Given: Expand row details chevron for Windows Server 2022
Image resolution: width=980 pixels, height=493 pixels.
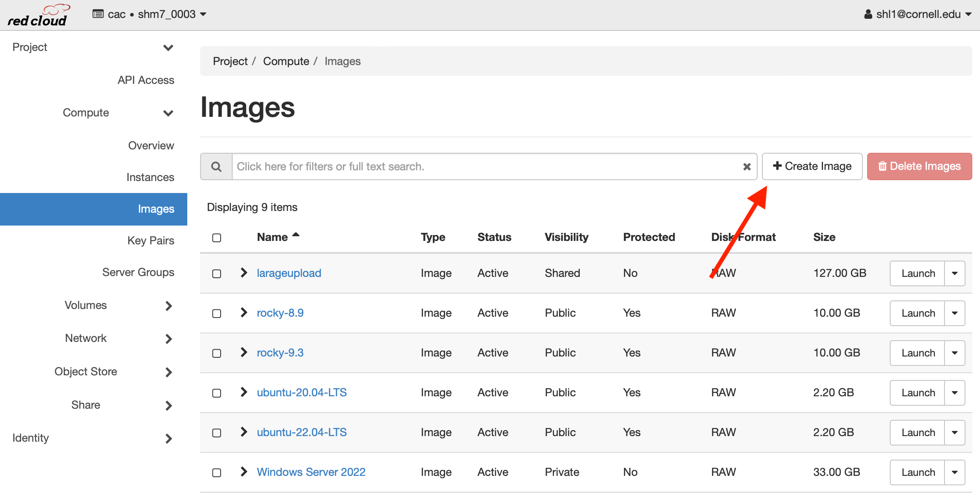Looking at the screenshot, I should (244, 472).
